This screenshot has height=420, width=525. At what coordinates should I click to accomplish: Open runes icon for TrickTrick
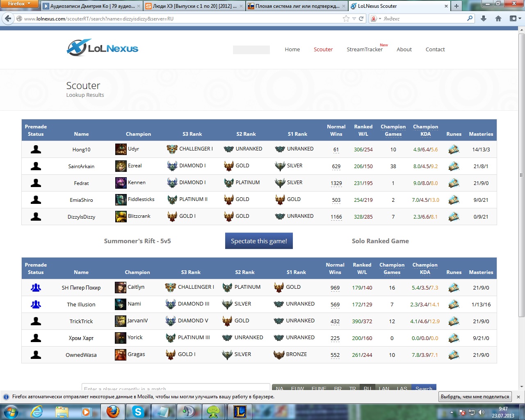pos(454,321)
